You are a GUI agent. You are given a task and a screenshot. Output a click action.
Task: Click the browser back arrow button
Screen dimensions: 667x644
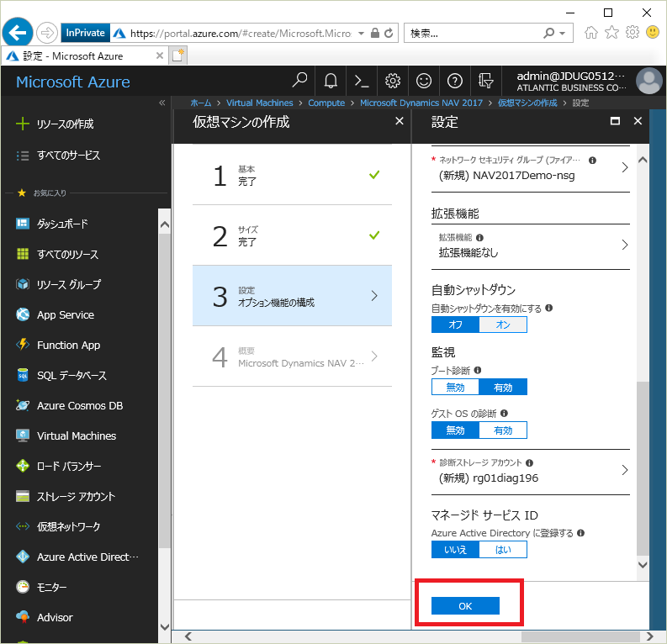tap(18, 32)
